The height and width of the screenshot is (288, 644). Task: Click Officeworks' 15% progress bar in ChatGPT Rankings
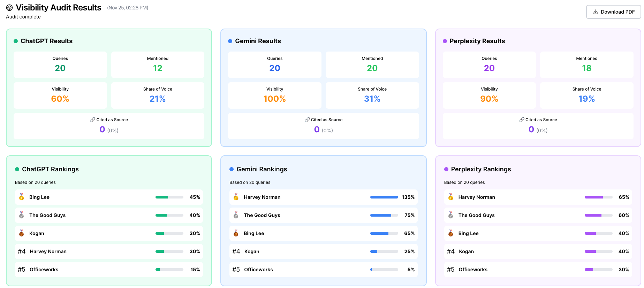[169, 270]
